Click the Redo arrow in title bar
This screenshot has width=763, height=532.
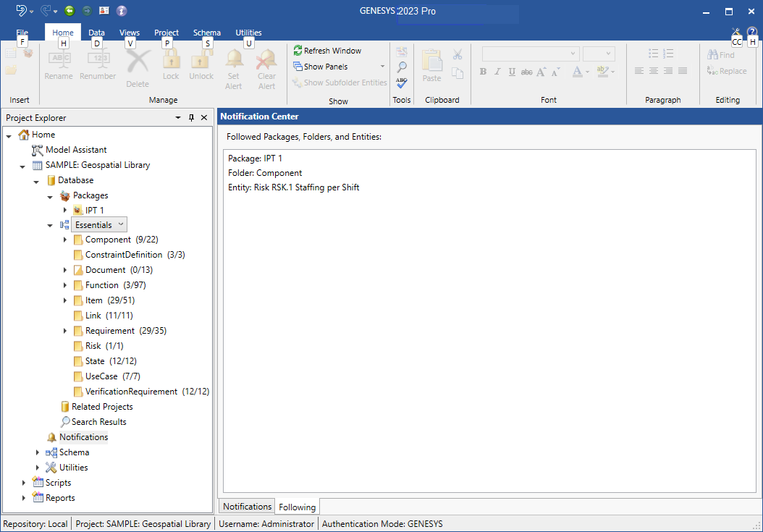pyautogui.click(x=46, y=10)
